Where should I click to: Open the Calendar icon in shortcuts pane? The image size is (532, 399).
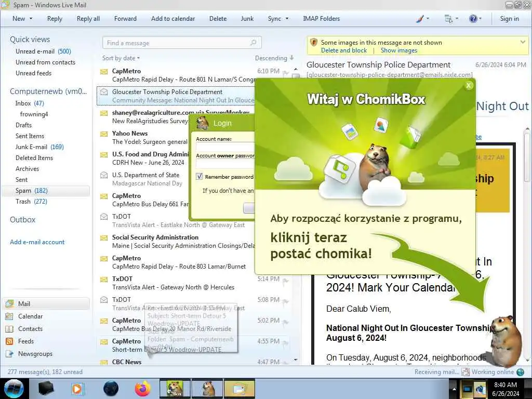tap(10, 316)
